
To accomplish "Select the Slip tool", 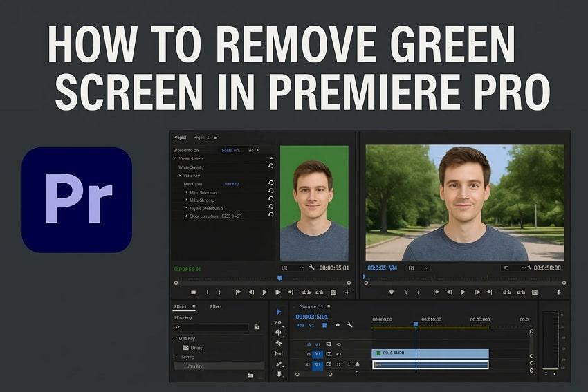I will (279, 353).
